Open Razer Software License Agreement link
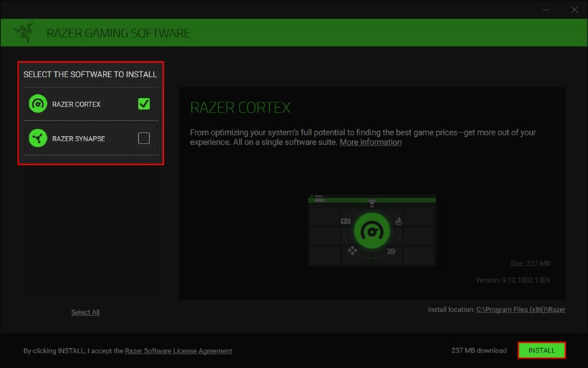 pyautogui.click(x=179, y=351)
